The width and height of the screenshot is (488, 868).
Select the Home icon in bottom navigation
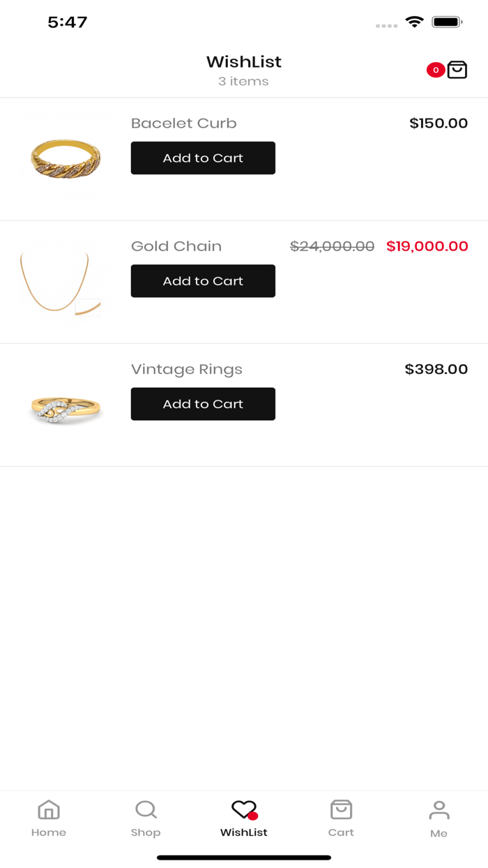49,809
